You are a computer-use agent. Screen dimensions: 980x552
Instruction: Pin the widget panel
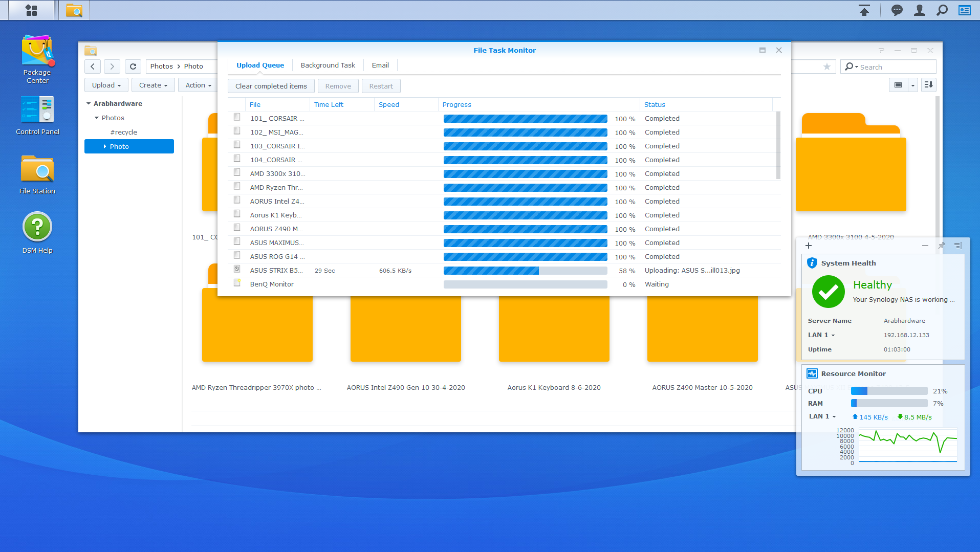[941, 246]
